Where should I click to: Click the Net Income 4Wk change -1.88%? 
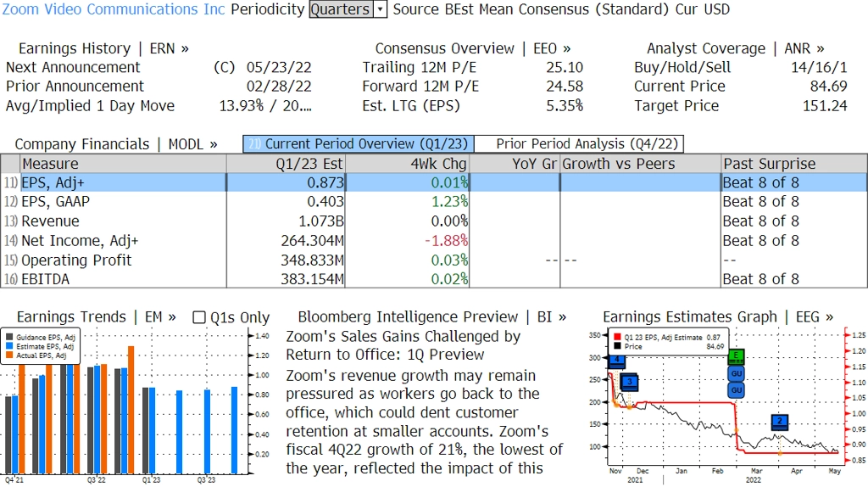click(x=446, y=241)
